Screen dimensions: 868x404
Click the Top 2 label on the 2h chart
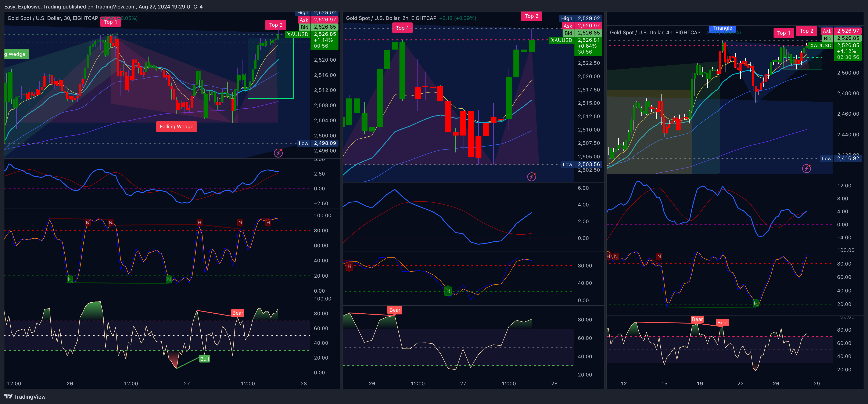coord(532,16)
